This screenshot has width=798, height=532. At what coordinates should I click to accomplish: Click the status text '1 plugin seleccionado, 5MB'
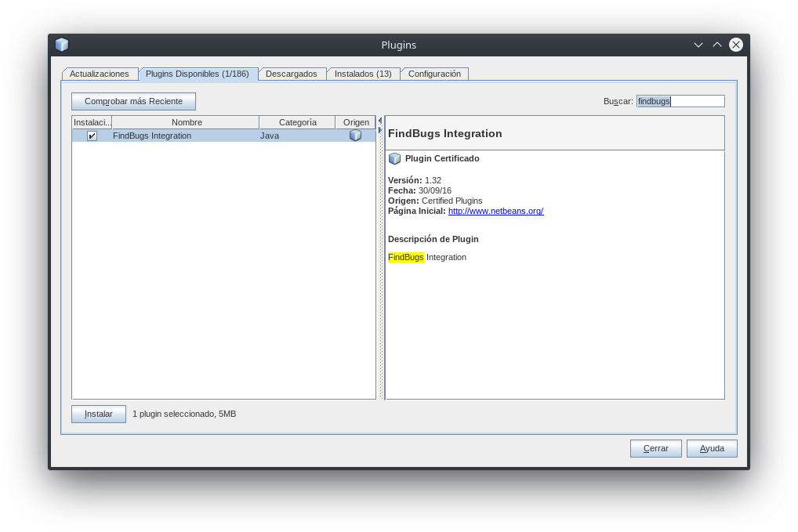184,414
